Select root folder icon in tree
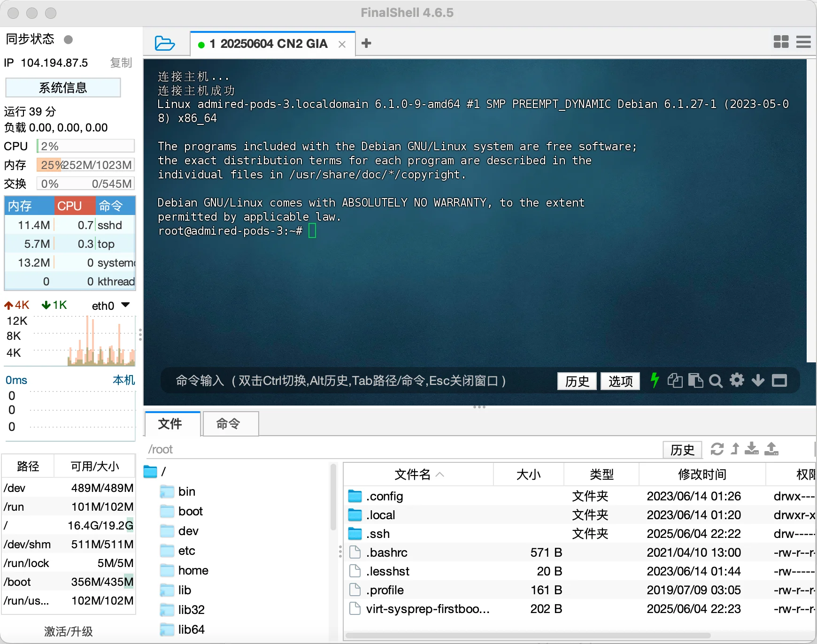This screenshot has height=644, width=817. 150,471
